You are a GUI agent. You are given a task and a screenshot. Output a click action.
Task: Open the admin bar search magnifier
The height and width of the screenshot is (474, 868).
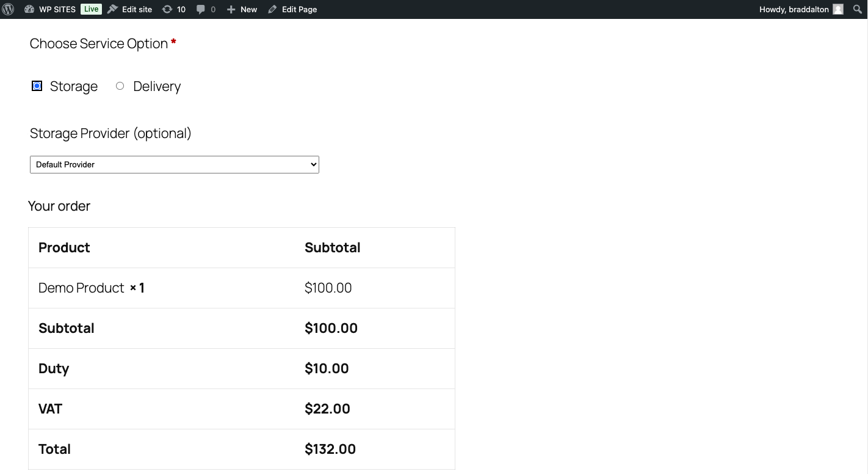(x=856, y=9)
